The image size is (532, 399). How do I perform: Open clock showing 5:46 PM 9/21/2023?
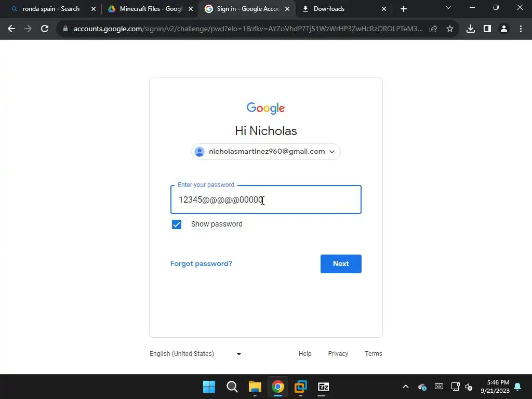coord(495,387)
